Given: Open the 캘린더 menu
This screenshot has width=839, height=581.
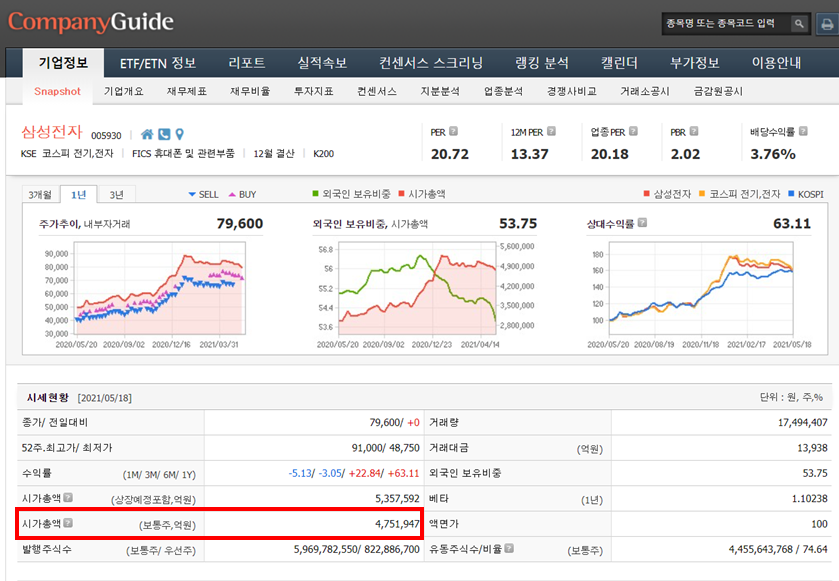Looking at the screenshot, I should [x=619, y=63].
